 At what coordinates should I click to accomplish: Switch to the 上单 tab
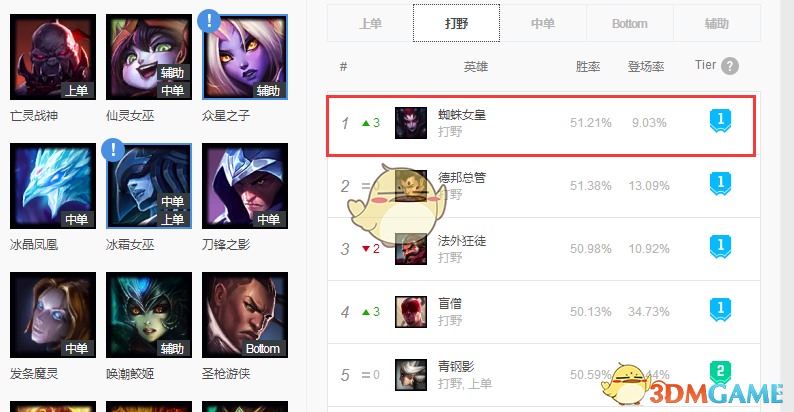(370, 23)
